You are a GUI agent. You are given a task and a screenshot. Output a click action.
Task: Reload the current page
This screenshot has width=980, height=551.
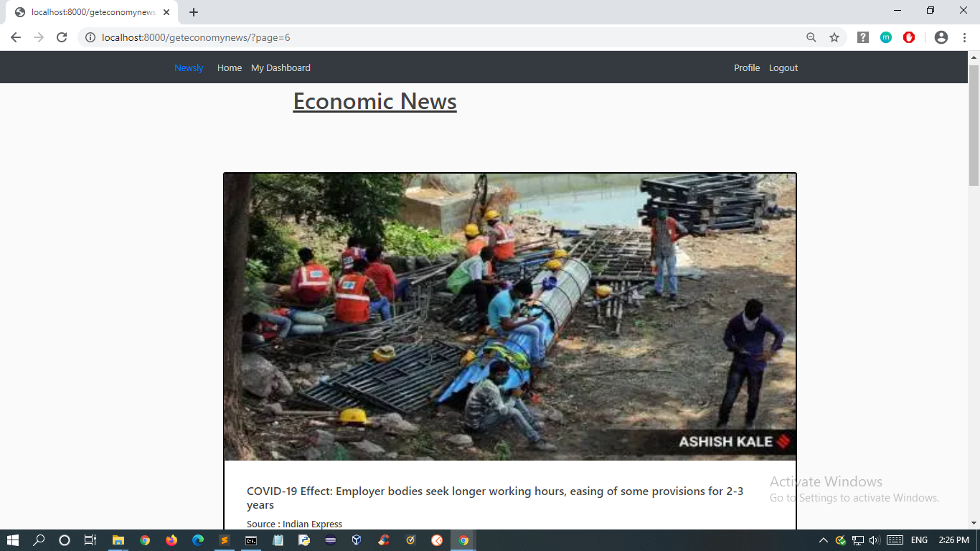pyautogui.click(x=62, y=37)
